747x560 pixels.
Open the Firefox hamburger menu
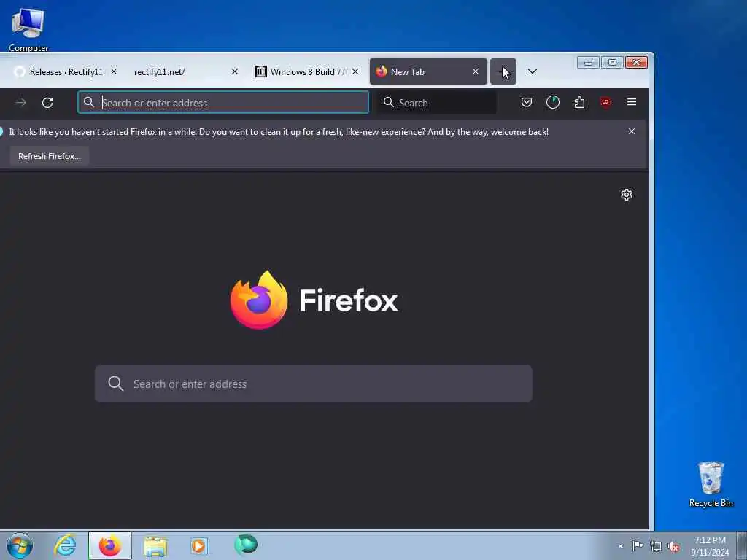click(x=632, y=102)
